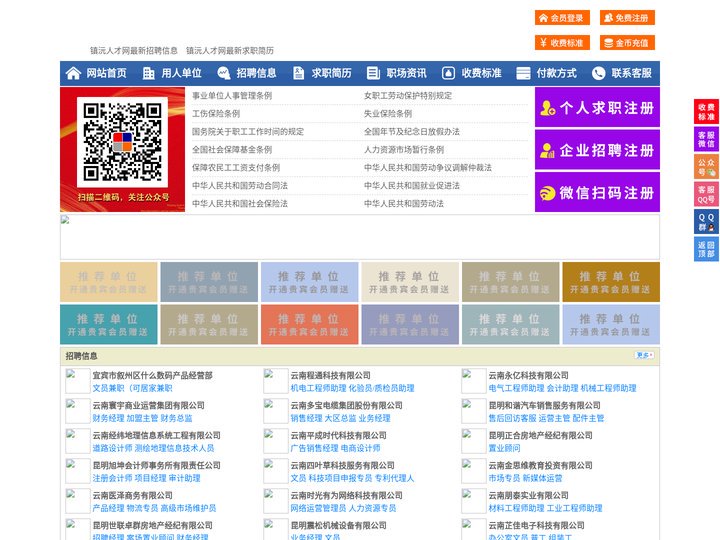
Task: Open 云南程通科技有限公司 company
Action: (331, 375)
